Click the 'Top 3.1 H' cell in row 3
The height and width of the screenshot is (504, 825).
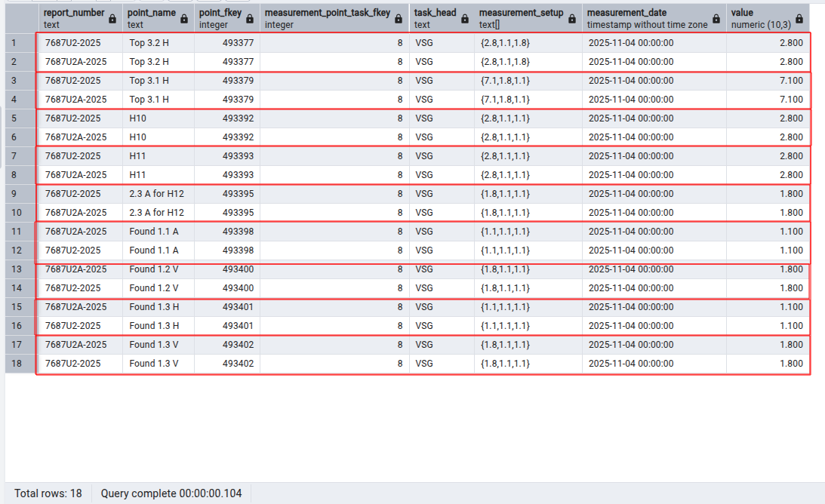157,81
